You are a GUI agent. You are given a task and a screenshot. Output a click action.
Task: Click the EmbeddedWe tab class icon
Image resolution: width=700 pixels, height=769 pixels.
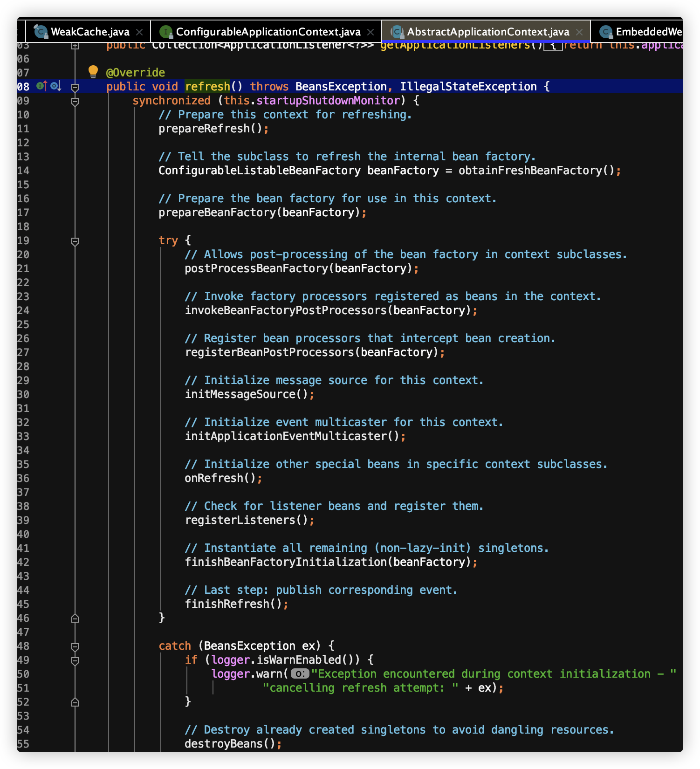coord(605,32)
